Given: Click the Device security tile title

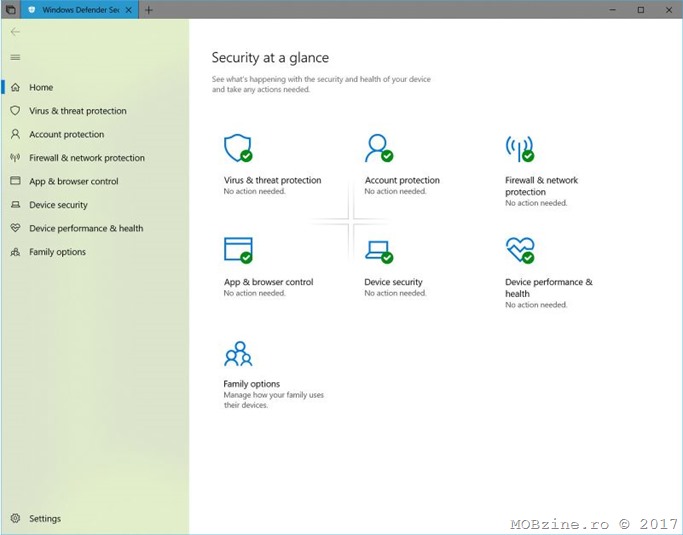Looking at the screenshot, I should 393,282.
